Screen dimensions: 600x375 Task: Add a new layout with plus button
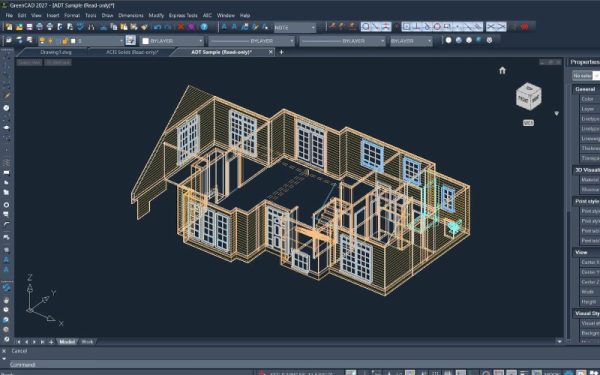coord(51,342)
